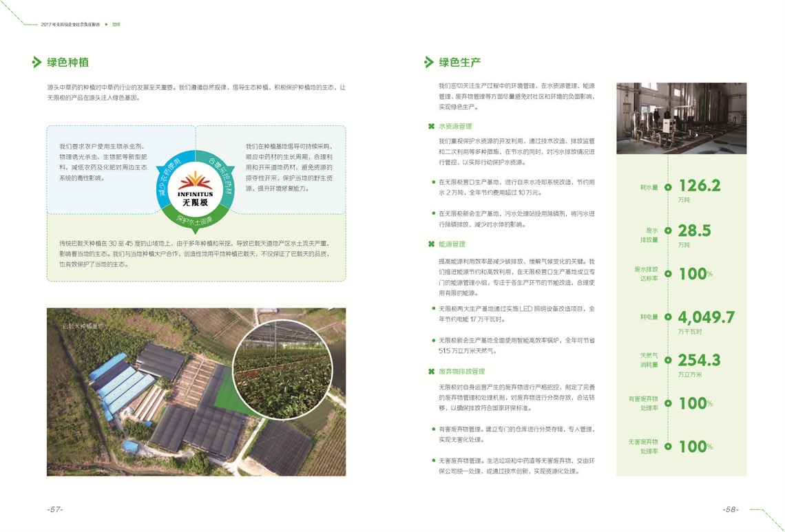Image resolution: width=785 pixels, height=532 pixels.
Task: Click the arrow icon before 绿色生产 heading
Action: pos(428,62)
